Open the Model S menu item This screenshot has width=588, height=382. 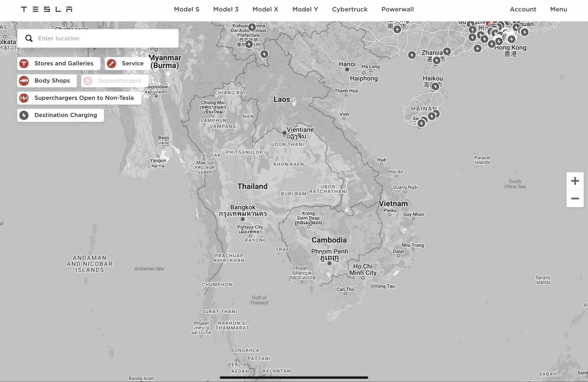click(x=186, y=9)
